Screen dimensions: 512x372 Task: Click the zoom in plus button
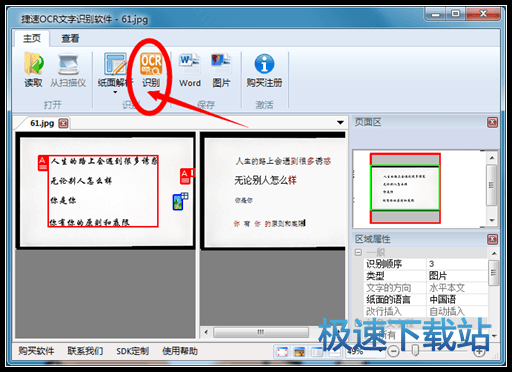point(479,351)
